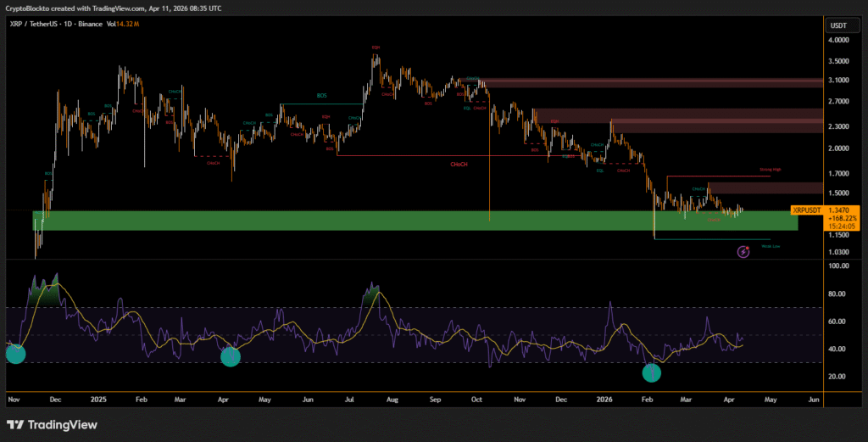Click the 2026 label on time axis
Image resolution: width=868 pixels, height=442 pixels.
[x=605, y=398]
